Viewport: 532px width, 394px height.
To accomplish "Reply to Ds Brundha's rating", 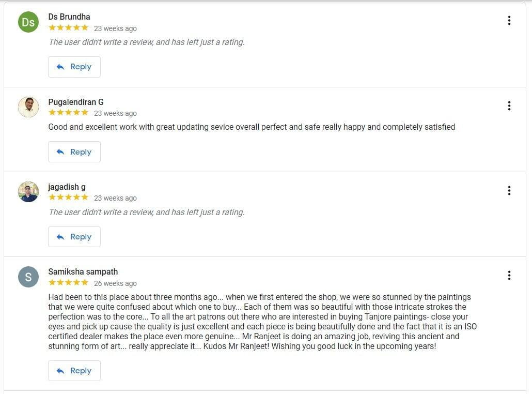I will point(74,67).
